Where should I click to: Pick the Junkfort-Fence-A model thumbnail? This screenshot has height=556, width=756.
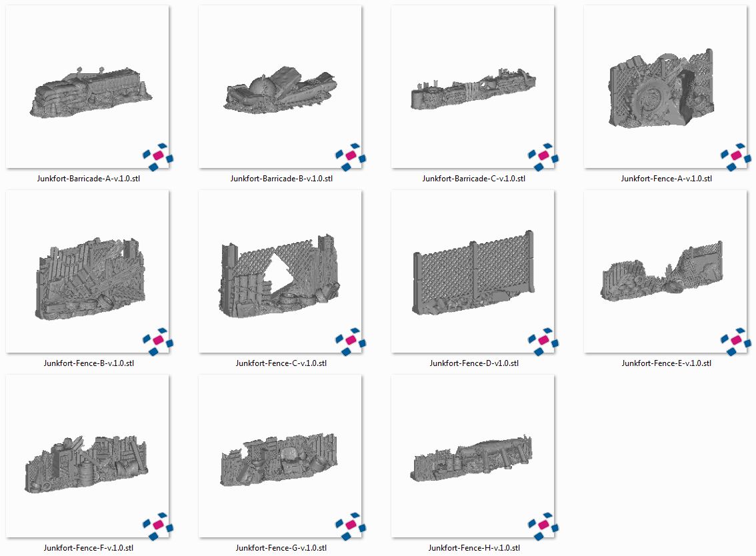[665, 88]
